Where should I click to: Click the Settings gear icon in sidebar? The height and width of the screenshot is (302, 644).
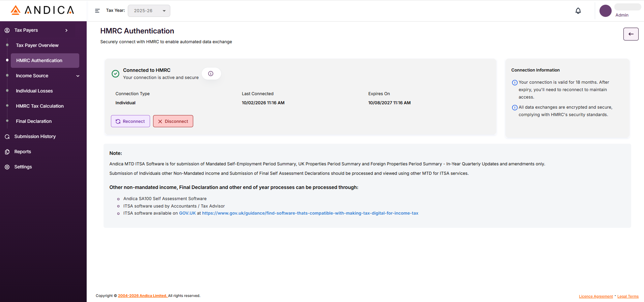pos(7,167)
